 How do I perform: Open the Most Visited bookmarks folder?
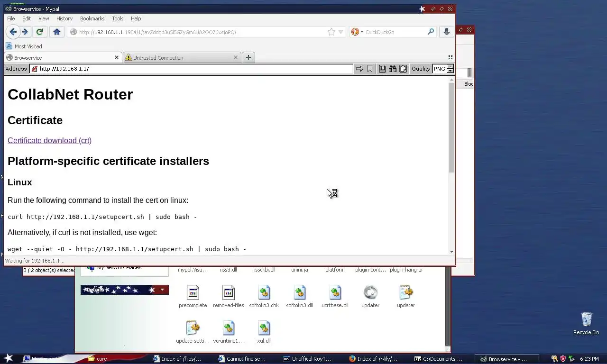tap(24, 46)
